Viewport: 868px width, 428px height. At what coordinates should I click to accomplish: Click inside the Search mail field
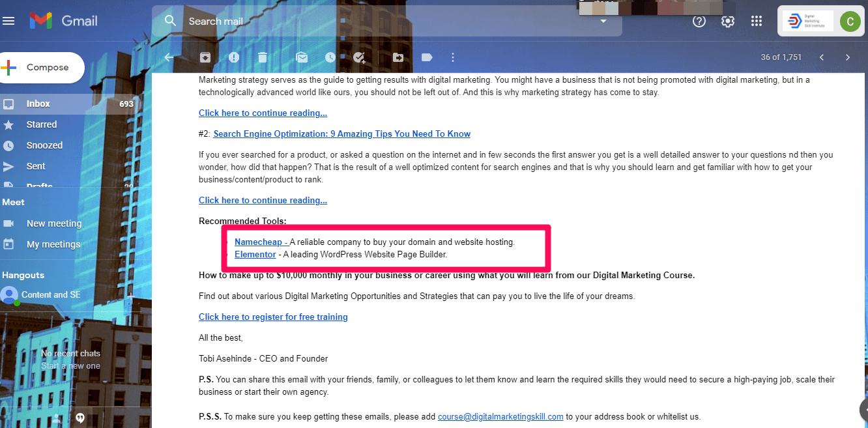(384, 21)
